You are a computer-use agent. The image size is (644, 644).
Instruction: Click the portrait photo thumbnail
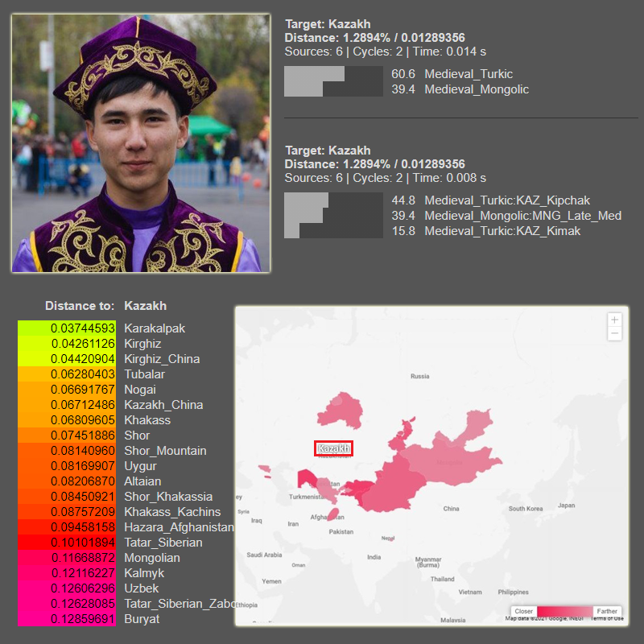pos(140,142)
